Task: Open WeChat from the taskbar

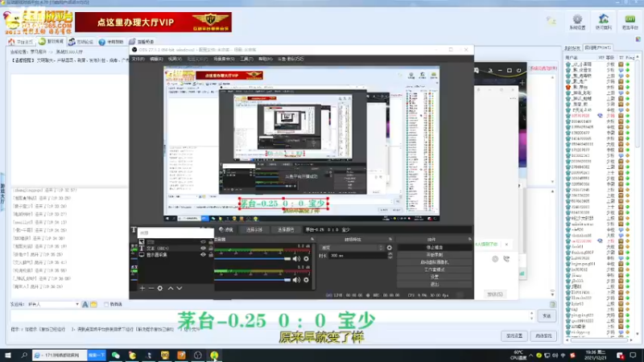Action: pos(116,355)
